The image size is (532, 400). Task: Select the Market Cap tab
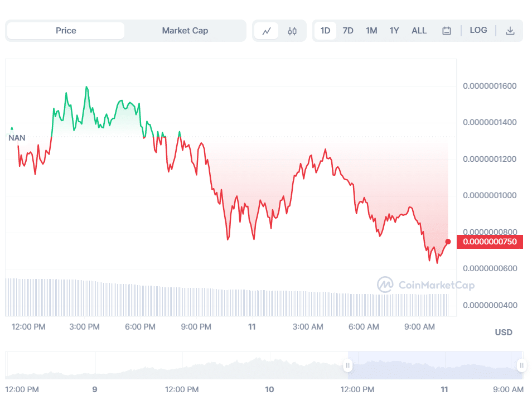(185, 31)
